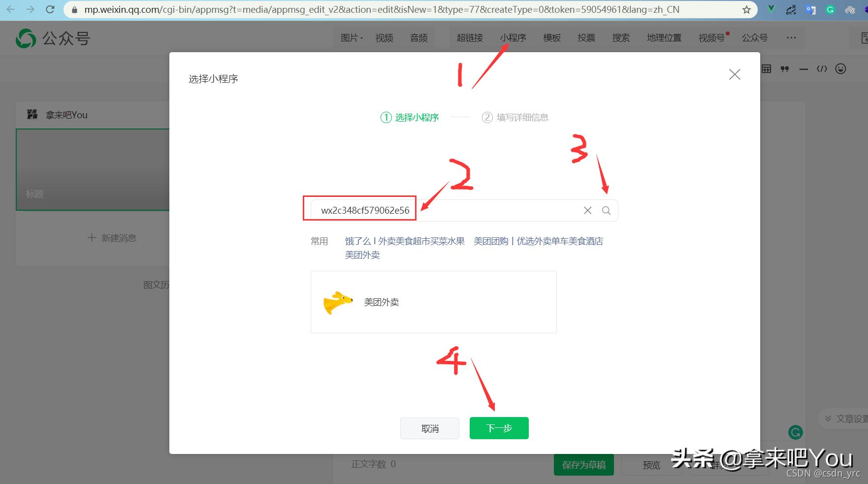Open the 模板 menu item

[x=551, y=37]
